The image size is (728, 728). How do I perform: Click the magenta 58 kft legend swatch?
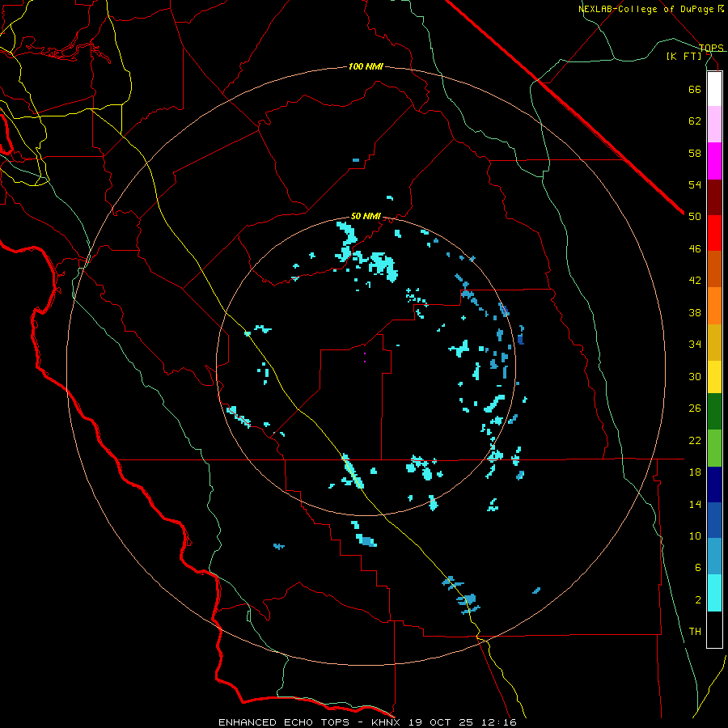[714, 161]
